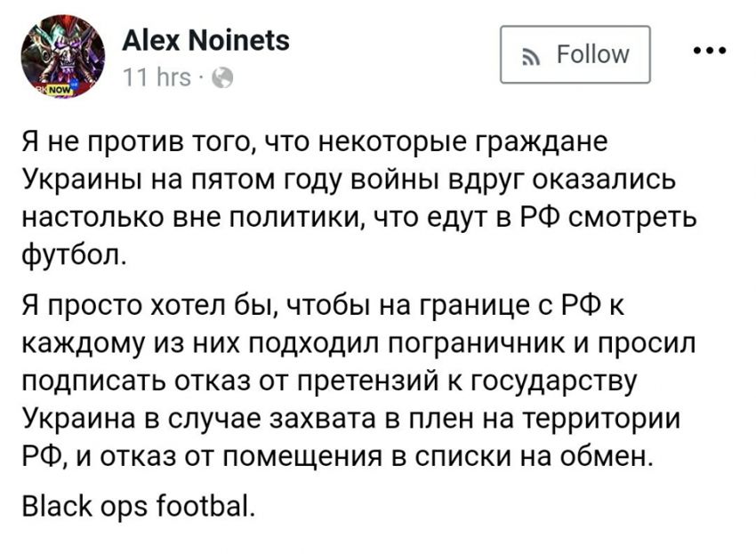Open Alex Noinets profile picture
This screenshot has height=554, width=756.
[63, 56]
